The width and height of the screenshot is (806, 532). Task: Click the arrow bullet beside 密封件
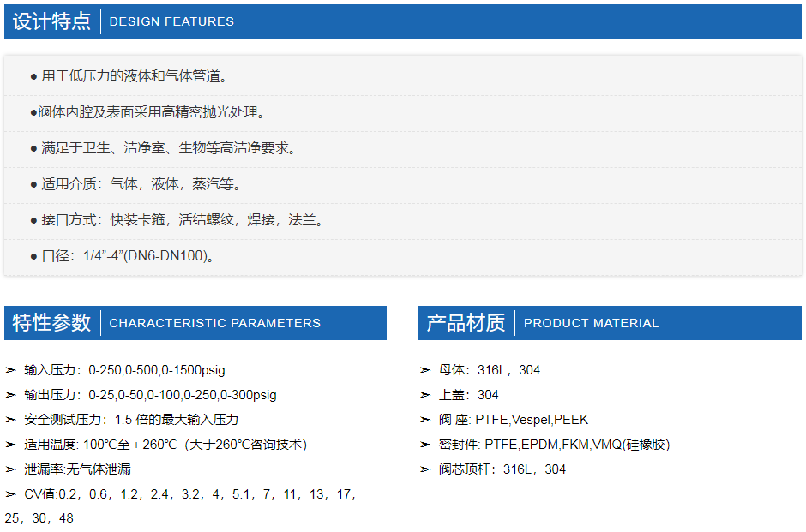[425, 444]
